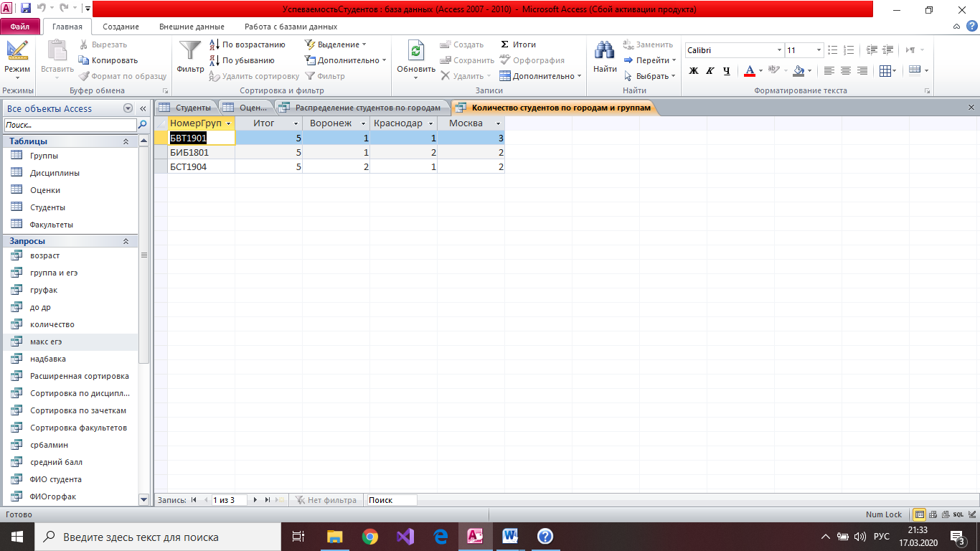Switch to SQL view in status bar
This screenshot has height=551, width=980.
point(958,514)
